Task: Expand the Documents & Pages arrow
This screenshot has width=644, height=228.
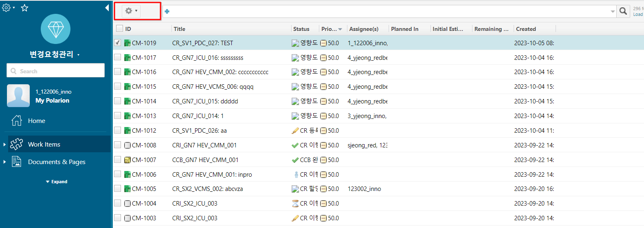Action: click(x=4, y=162)
